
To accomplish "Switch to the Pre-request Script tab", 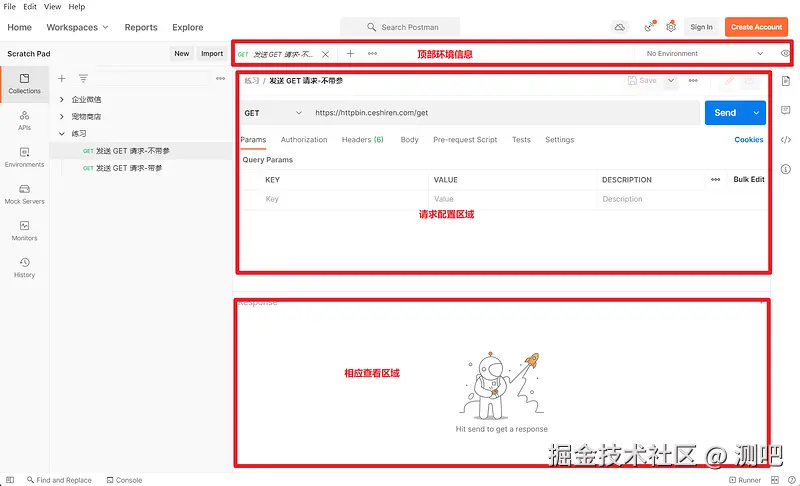I will [465, 140].
